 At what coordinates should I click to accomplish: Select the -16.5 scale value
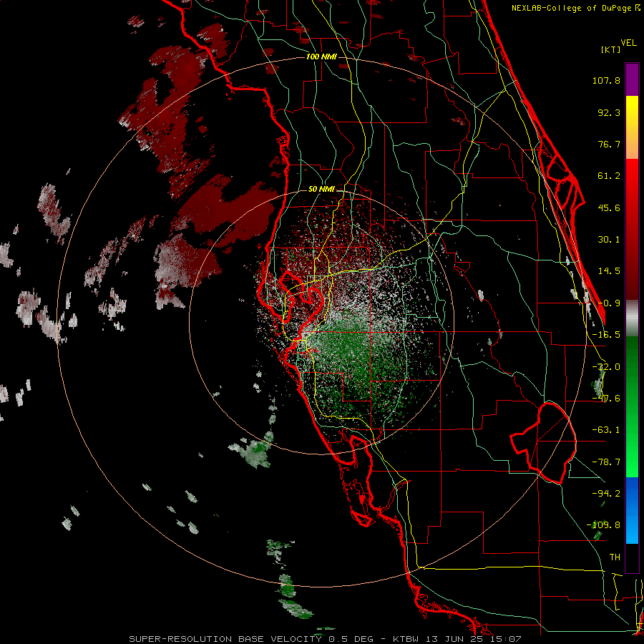[x=606, y=335]
